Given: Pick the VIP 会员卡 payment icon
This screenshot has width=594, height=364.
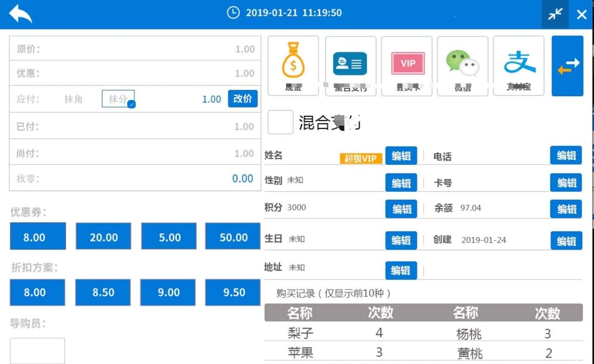Looking at the screenshot, I should click(407, 65).
